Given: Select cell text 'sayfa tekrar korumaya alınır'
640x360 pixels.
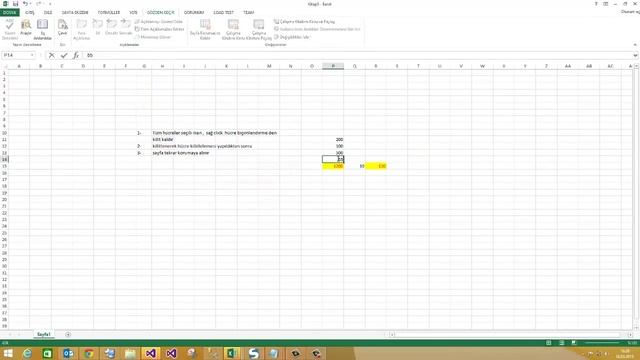Looking at the screenshot, I should [x=181, y=153].
